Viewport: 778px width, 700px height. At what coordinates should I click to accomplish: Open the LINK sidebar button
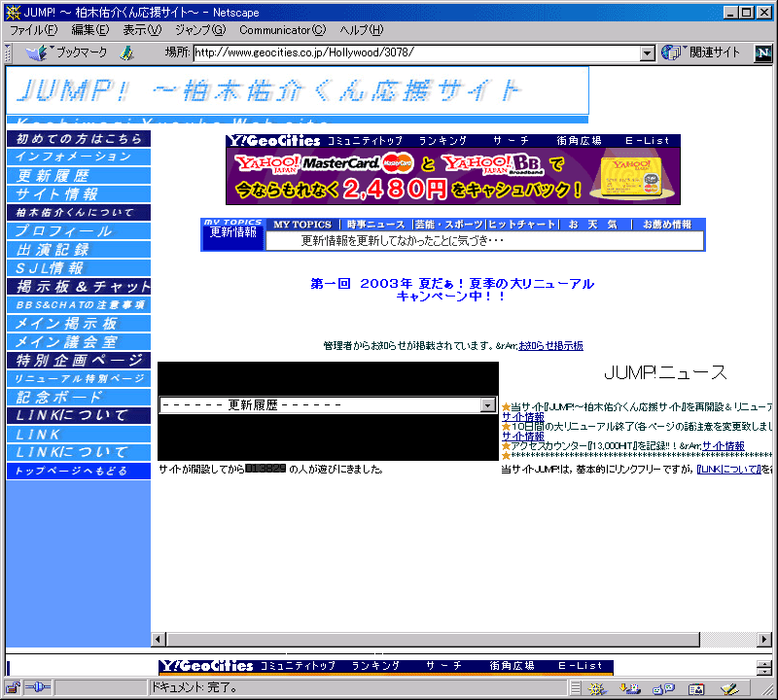click(79, 435)
